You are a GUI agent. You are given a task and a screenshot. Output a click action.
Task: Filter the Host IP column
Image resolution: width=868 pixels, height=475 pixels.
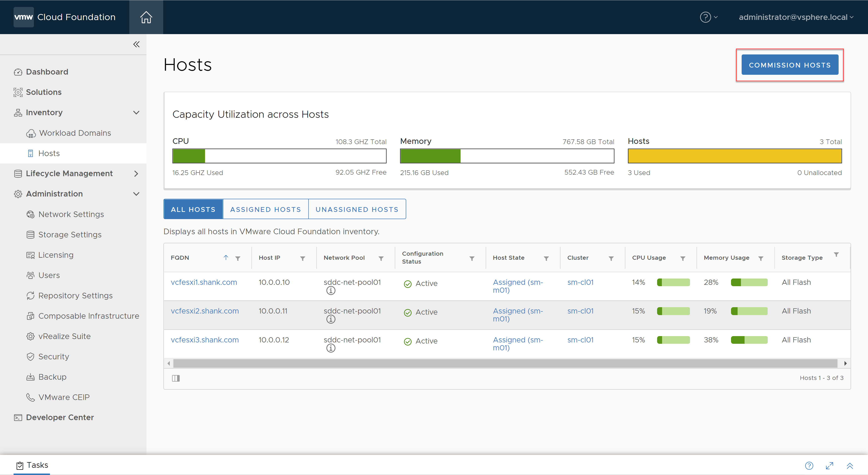302,258
